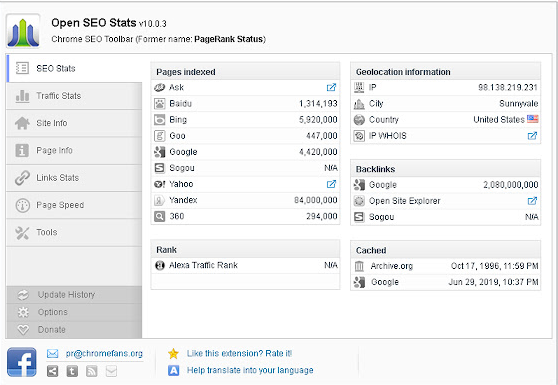
Task: Click the country value United States
Action: coord(499,120)
